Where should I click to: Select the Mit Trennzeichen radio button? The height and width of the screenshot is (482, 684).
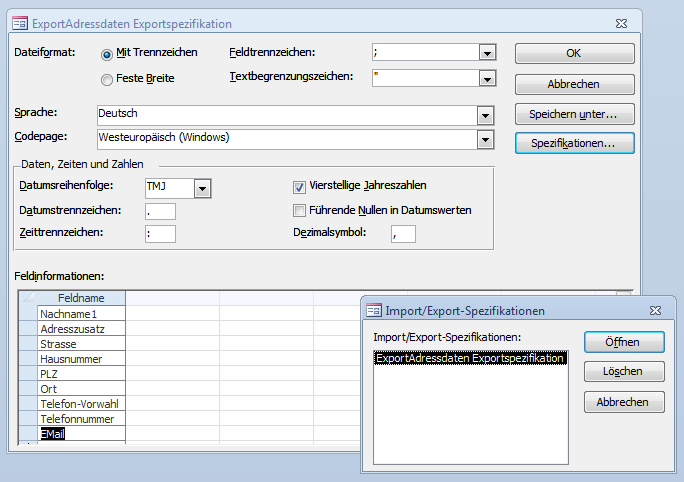108,53
